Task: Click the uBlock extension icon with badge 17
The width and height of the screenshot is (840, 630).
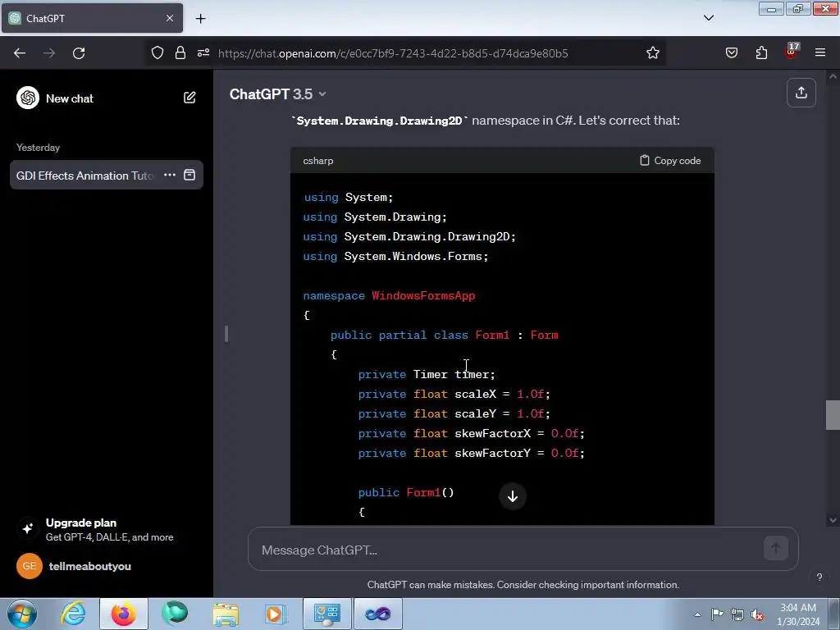Action: pyautogui.click(x=792, y=52)
